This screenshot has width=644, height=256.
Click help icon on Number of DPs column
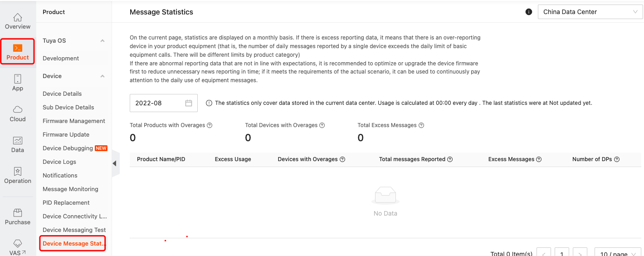(x=617, y=159)
